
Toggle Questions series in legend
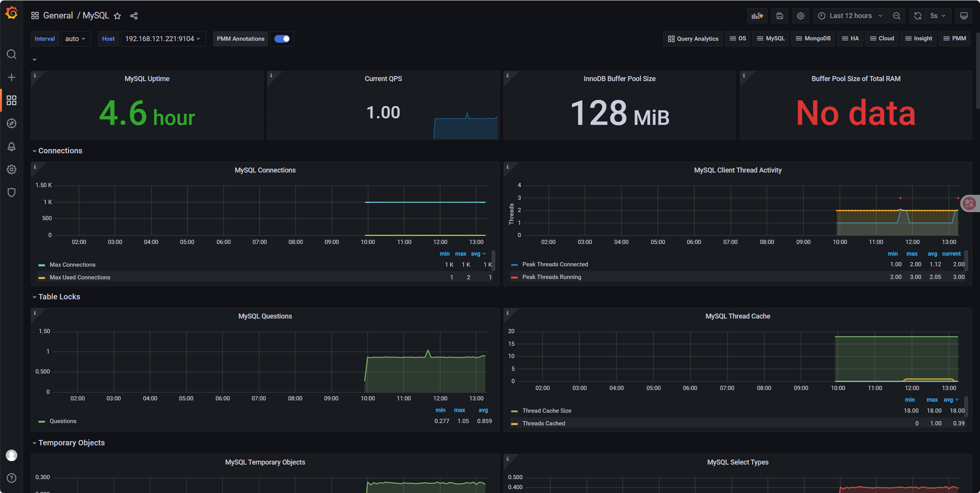point(63,421)
